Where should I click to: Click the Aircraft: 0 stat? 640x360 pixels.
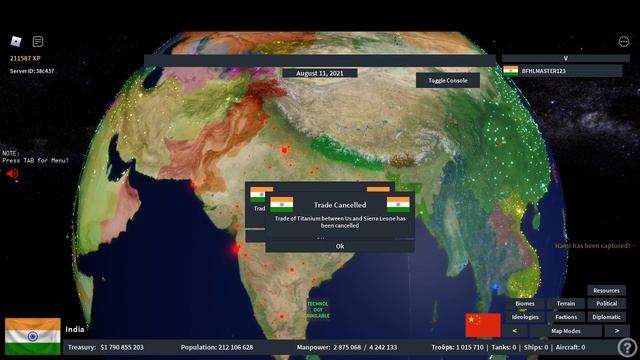570,347
